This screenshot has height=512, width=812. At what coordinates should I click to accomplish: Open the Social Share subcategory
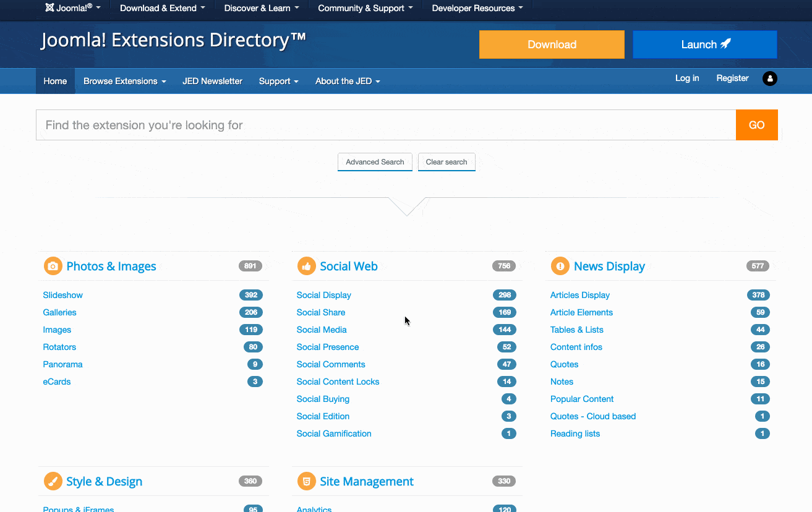(321, 312)
